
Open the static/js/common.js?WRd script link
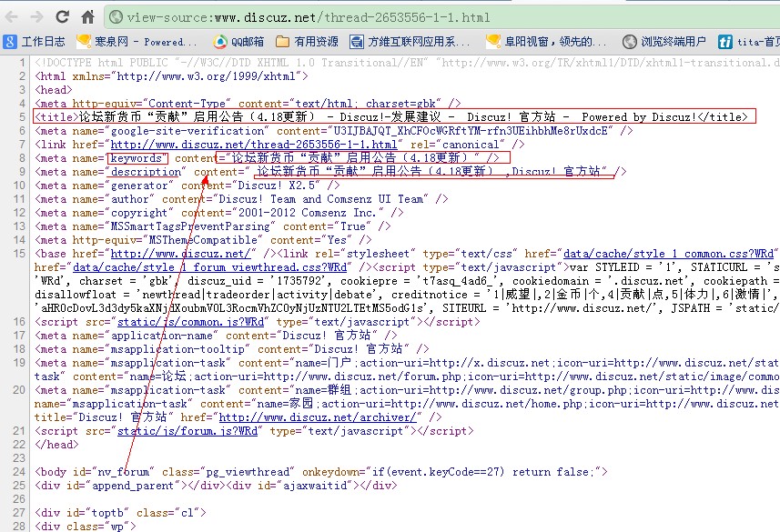pos(193,322)
